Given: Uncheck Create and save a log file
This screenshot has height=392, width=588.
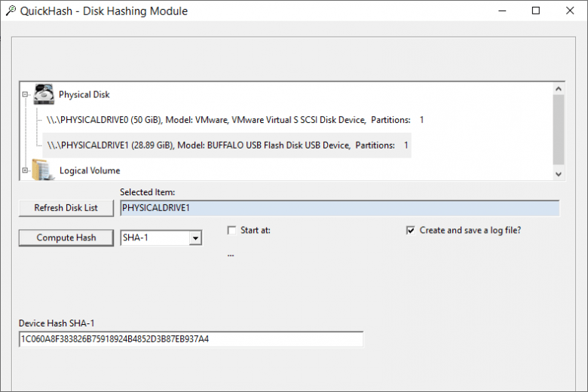Looking at the screenshot, I should pos(411,230).
